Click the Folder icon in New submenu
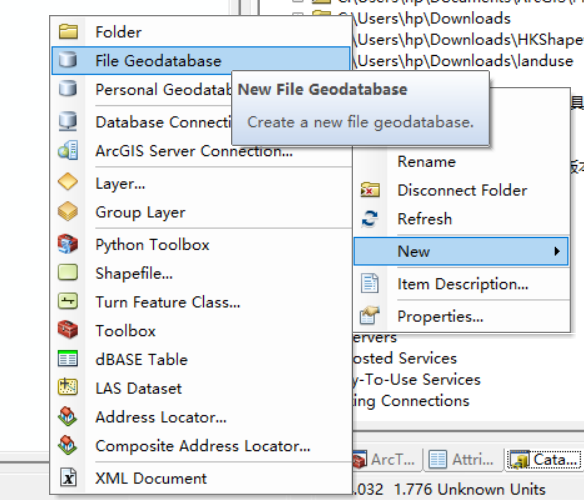The width and height of the screenshot is (584, 500). point(68,32)
